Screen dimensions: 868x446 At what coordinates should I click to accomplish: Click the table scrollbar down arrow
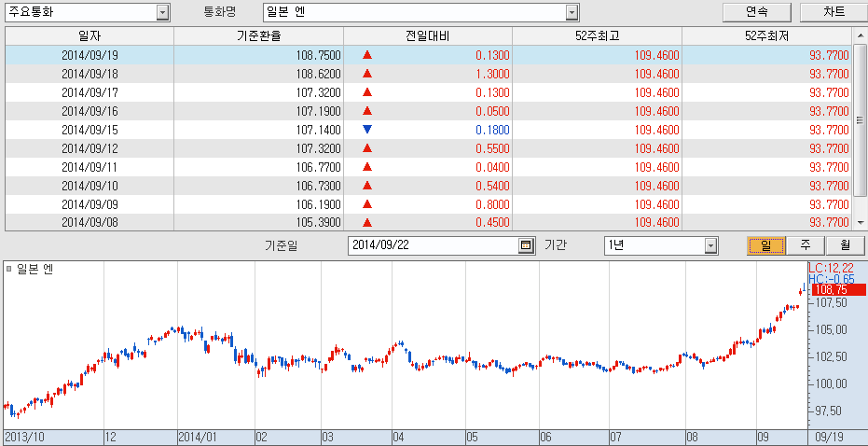pyautogui.click(x=860, y=222)
